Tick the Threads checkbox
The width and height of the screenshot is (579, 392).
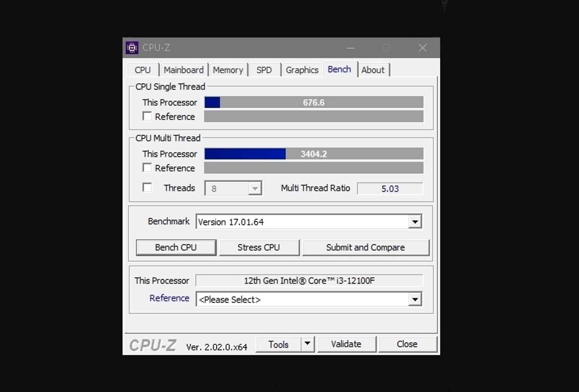click(x=147, y=188)
